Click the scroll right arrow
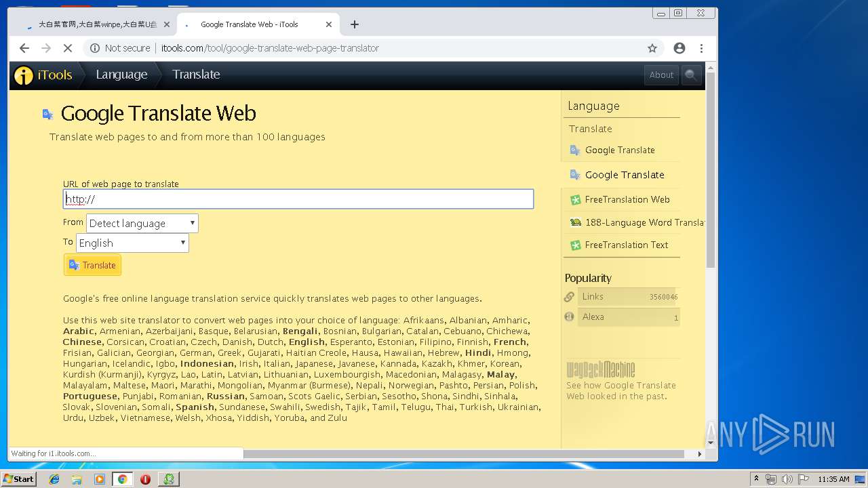868x488 pixels. pyautogui.click(x=701, y=454)
